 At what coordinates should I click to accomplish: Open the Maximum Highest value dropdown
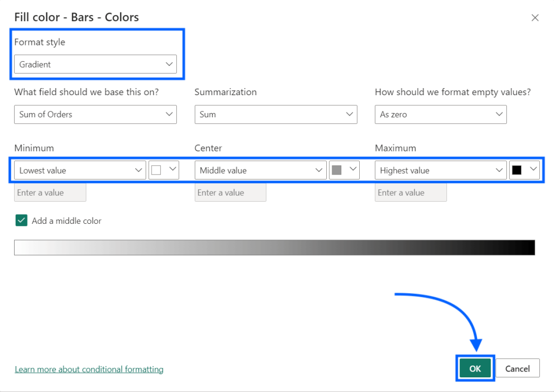[x=440, y=170]
